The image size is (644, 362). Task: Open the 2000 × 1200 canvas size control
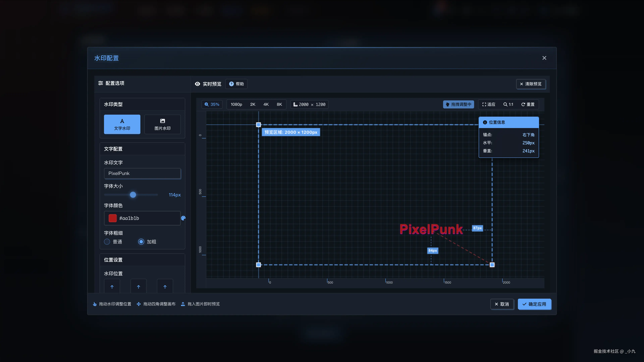pos(309,104)
